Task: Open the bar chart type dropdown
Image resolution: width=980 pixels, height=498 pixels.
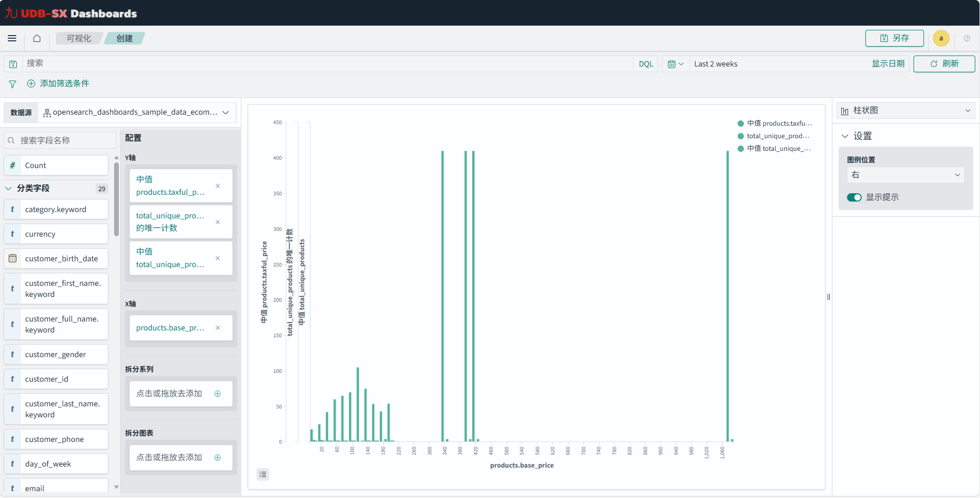Action: pos(906,110)
